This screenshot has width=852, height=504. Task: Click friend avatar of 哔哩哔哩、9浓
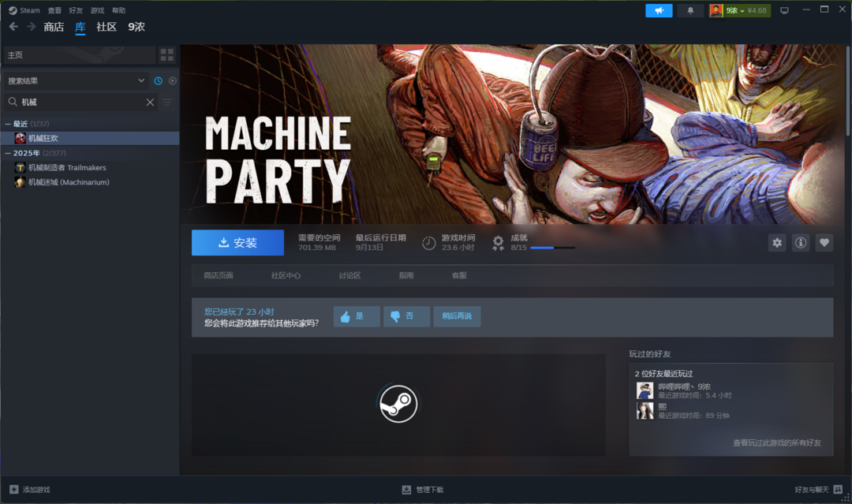click(x=645, y=390)
